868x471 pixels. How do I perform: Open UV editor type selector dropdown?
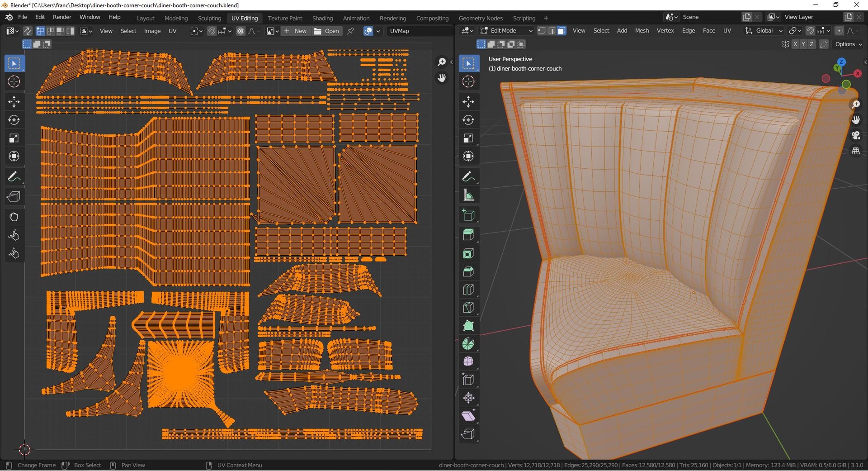(x=12, y=31)
